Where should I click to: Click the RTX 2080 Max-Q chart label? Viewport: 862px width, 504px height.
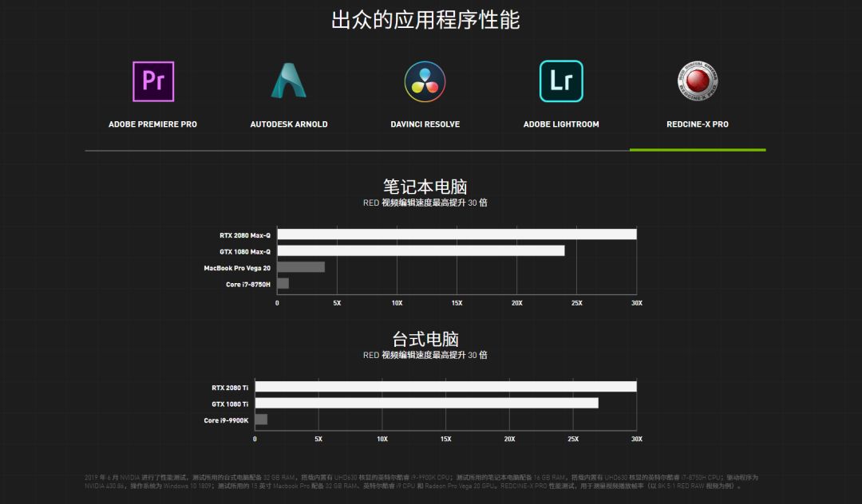coord(245,235)
